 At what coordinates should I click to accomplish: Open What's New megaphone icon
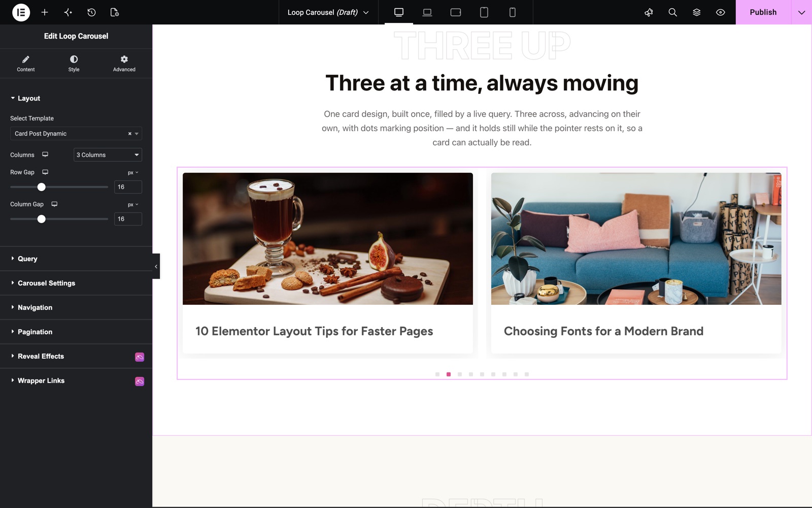pyautogui.click(x=649, y=12)
